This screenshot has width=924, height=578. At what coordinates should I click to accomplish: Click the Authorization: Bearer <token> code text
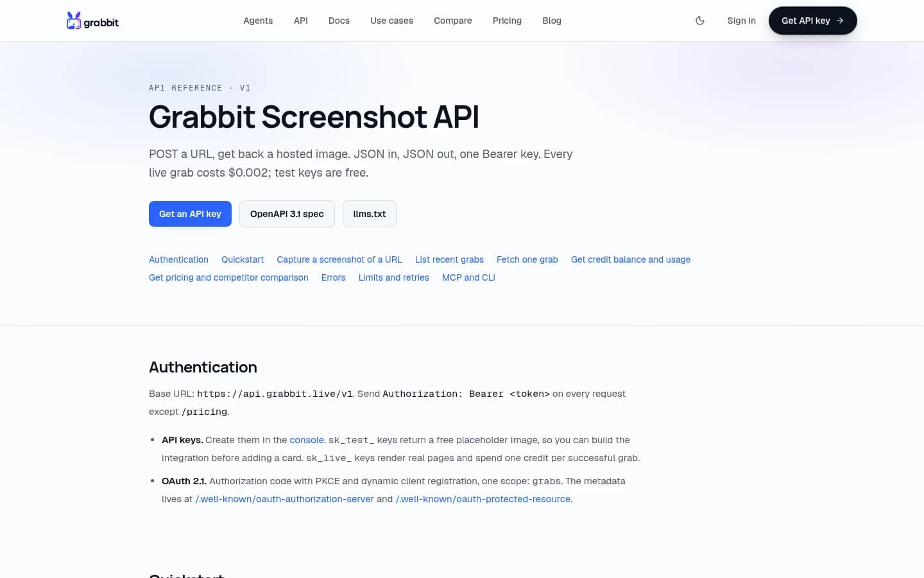[466, 394]
